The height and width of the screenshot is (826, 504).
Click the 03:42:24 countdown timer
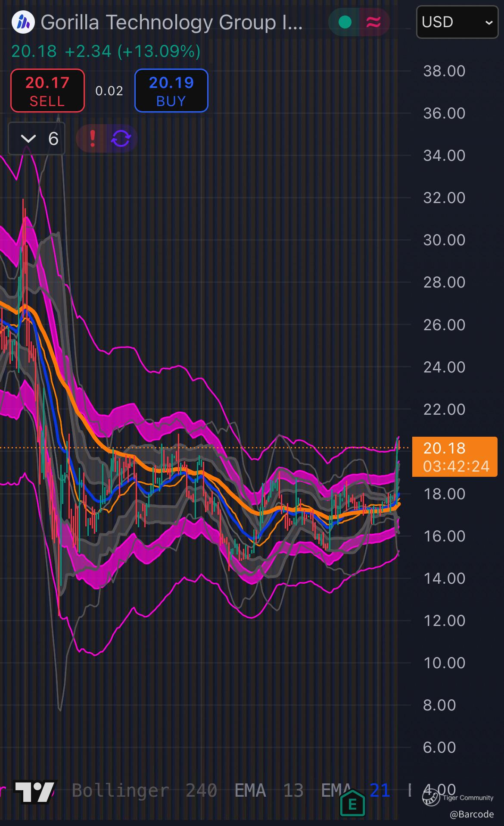[x=456, y=466]
